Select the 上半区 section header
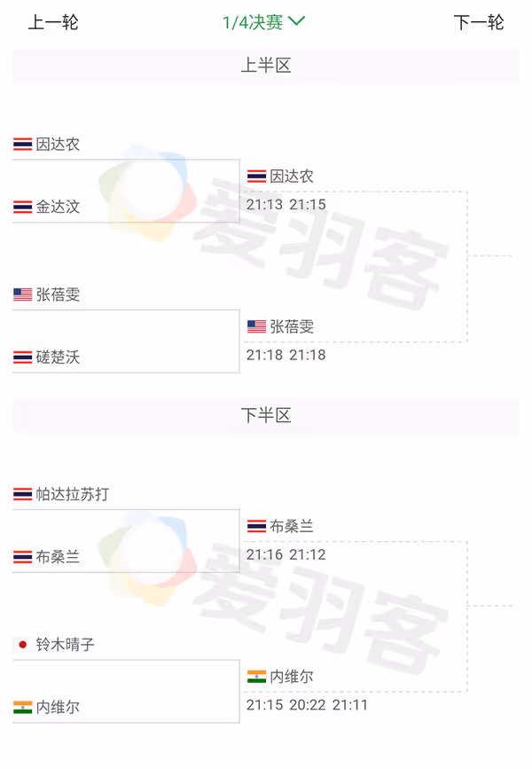 (x=266, y=66)
